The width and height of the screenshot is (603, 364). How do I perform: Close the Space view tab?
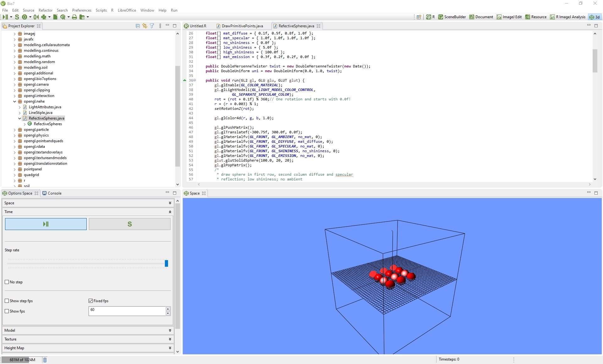coord(204,193)
